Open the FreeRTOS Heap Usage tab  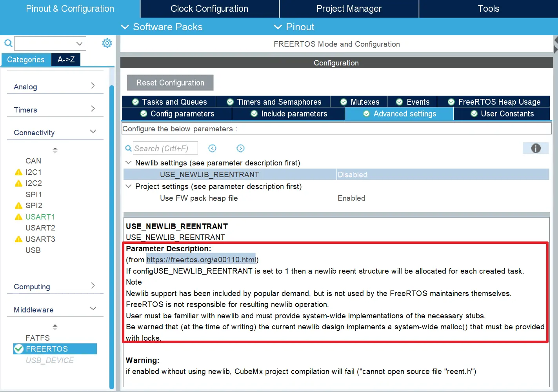click(494, 102)
